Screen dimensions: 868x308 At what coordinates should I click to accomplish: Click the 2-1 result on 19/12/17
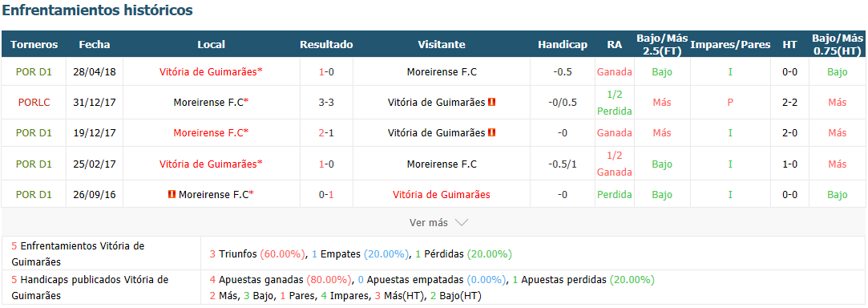pos(326,133)
